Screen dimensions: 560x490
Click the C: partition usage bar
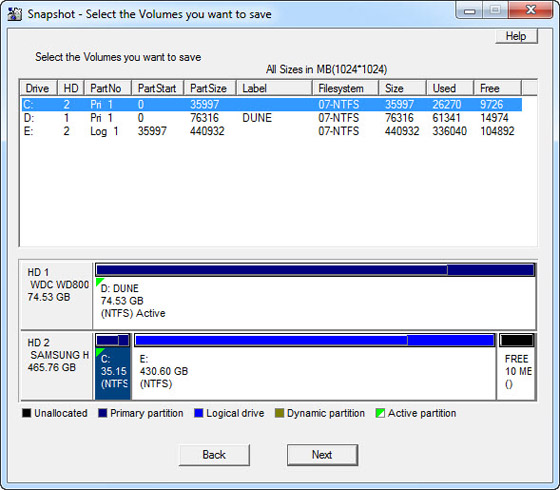tap(112, 340)
